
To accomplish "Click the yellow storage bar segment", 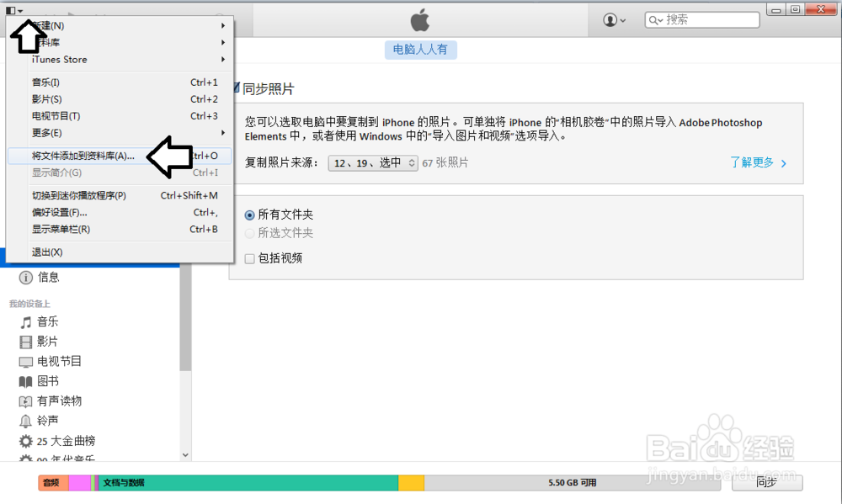I will [412, 482].
